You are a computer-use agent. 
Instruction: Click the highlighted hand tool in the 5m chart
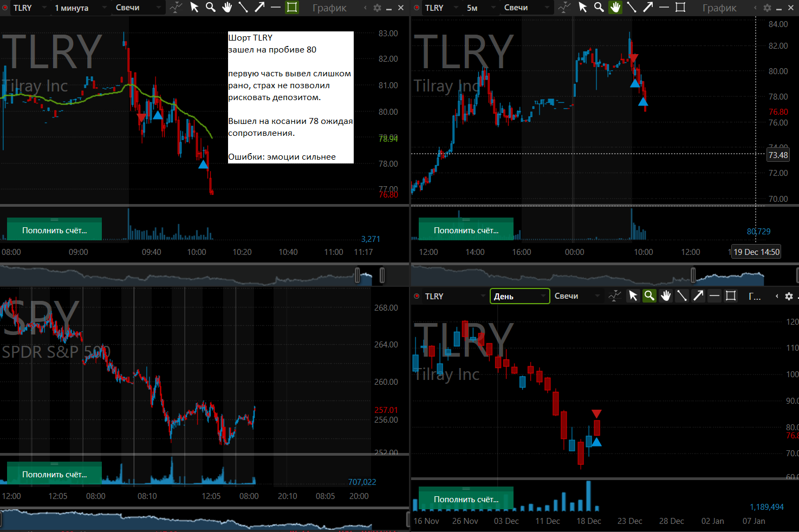pyautogui.click(x=615, y=8)
